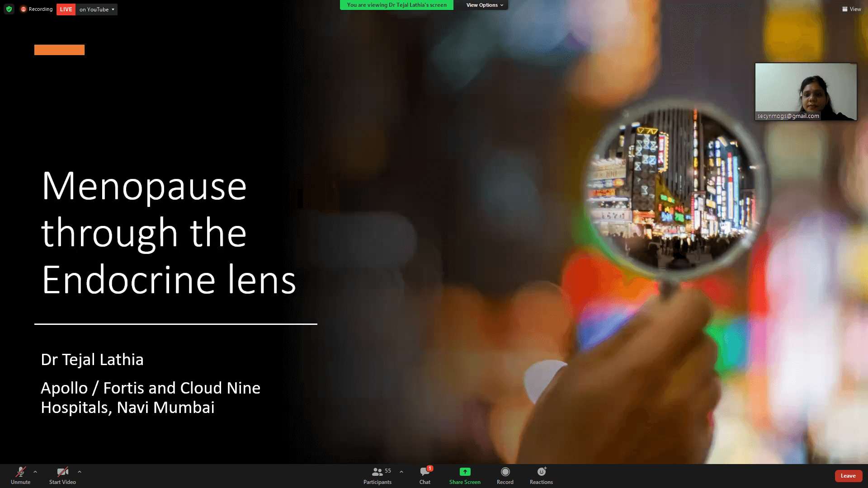Screen dimensions: 868x488
Task: Click the green Share Screen icon
Action: click(x=465, y=472)
